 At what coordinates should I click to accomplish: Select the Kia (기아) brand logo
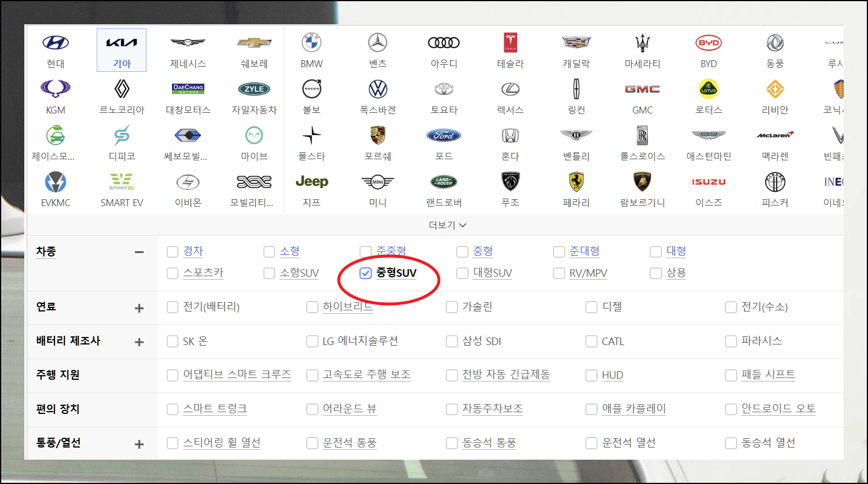122,42
